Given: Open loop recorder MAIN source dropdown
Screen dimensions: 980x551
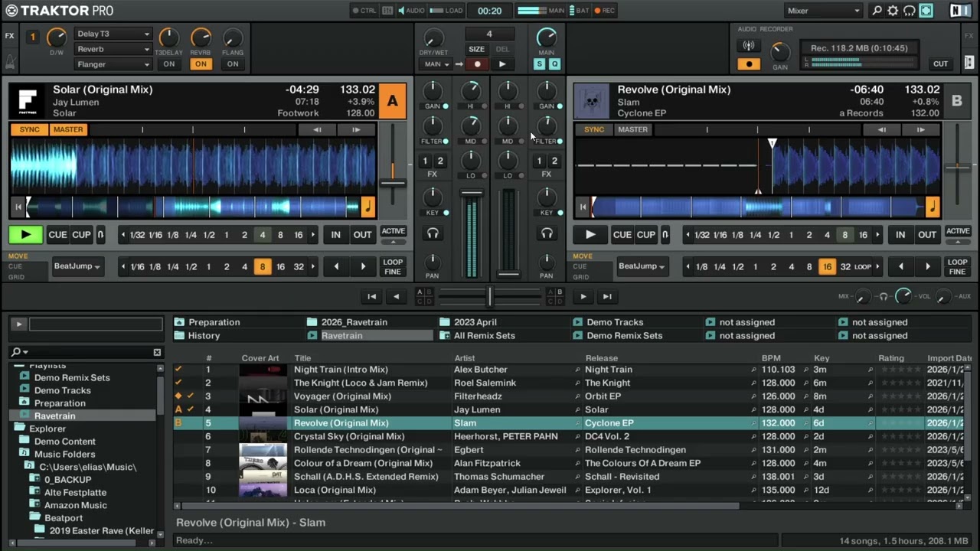Looking at the screenshot, I should (434, 64).
